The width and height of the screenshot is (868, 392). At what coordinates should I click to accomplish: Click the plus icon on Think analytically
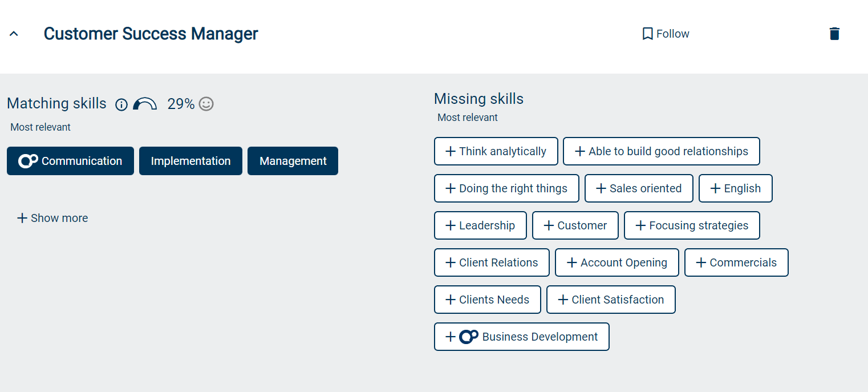click(x=451, y=151)
